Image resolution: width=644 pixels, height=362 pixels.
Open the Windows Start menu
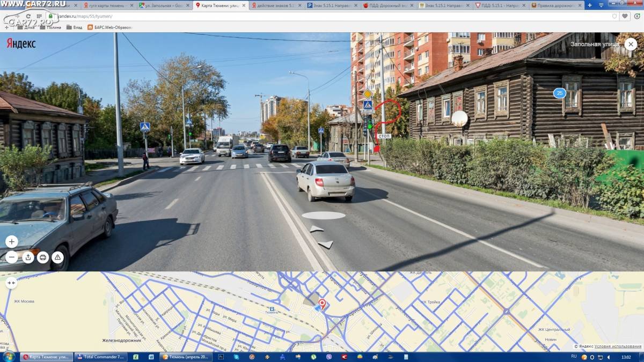tap(9, 357)
